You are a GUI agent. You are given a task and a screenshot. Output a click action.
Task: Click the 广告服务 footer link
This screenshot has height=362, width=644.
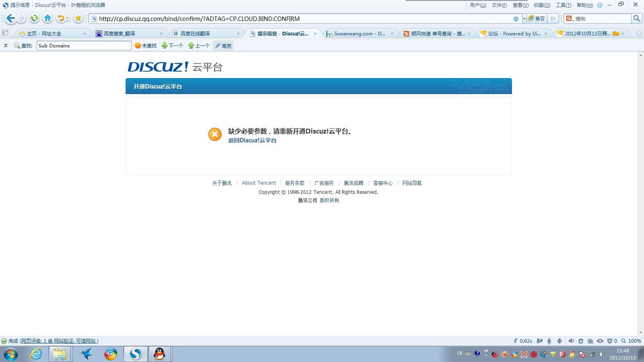(324, 183)
